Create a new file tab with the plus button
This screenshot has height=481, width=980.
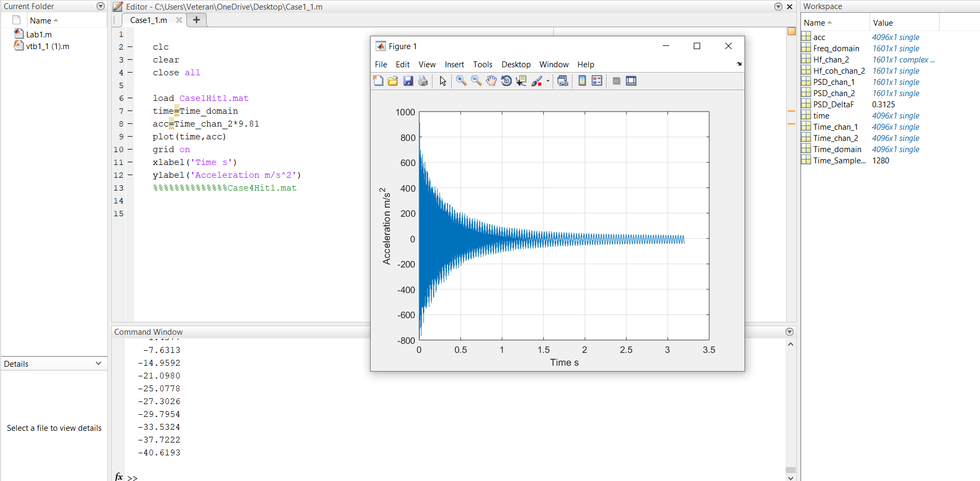point(196,20)
